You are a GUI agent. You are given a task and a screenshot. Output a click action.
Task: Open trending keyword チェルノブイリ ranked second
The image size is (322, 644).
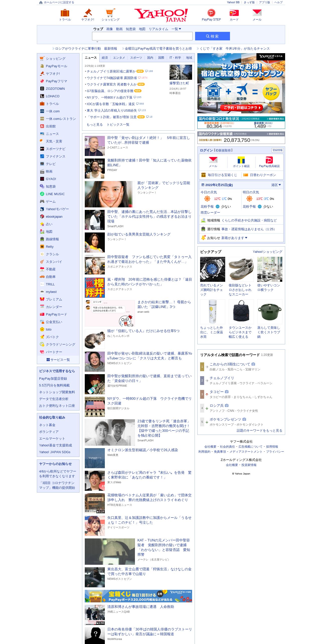(222, 378)
